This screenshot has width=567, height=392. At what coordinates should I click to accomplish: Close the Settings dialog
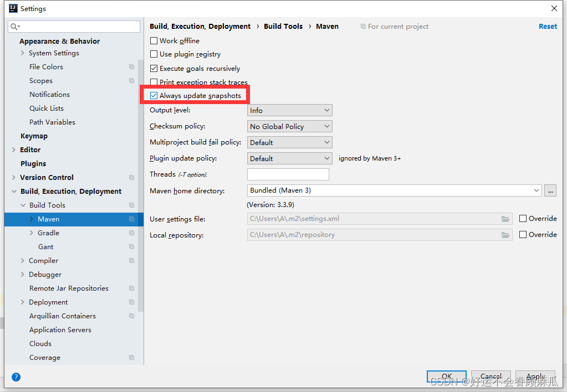point(554,8)
